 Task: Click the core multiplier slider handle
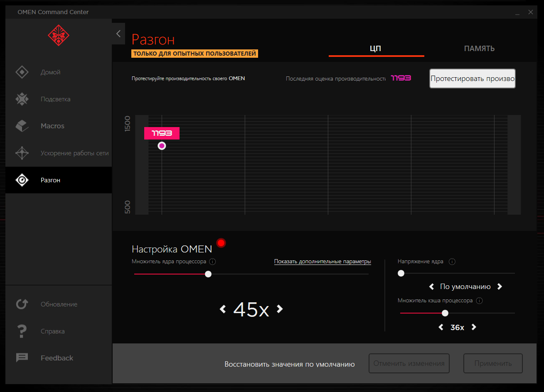pos(208,274)
